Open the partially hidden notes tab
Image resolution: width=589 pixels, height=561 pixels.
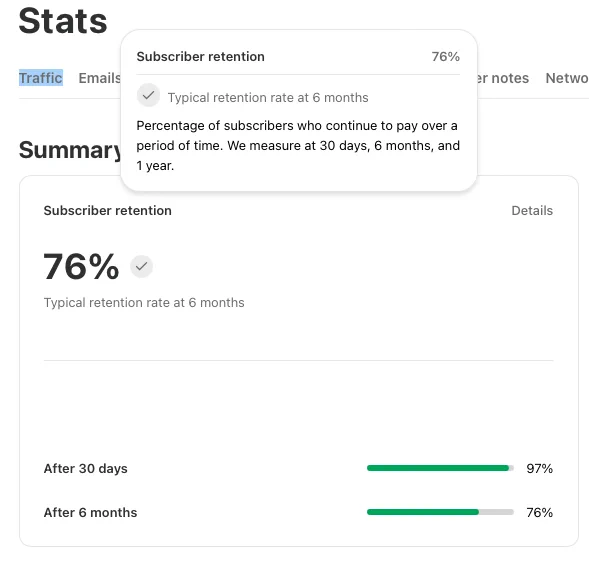pyautogui.click(x=503, y=78)
